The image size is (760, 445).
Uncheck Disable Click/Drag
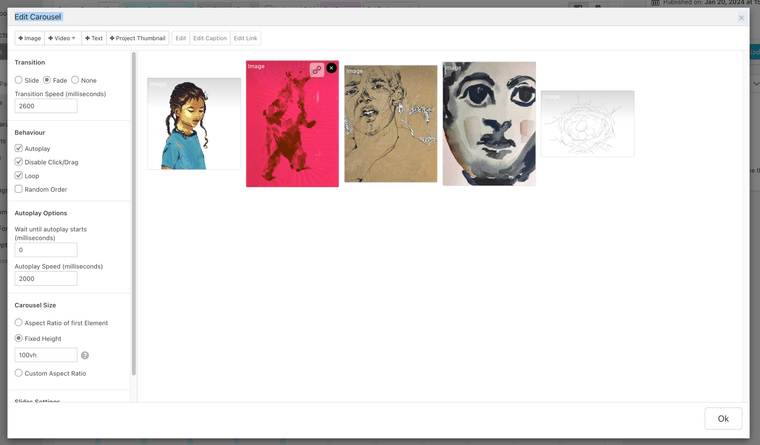coord(19,162)
